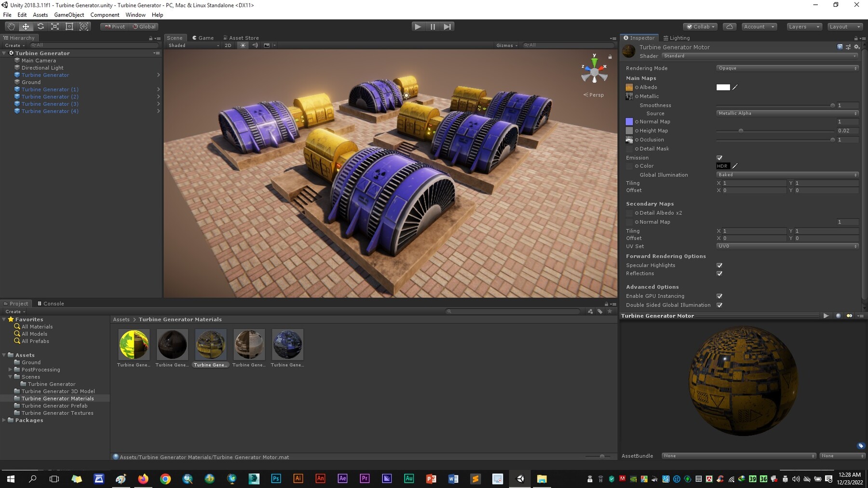Screen dimensions: 868x488
Task: Select the Turbine Generator Motor material thumbnail
Action: (211, 344)
